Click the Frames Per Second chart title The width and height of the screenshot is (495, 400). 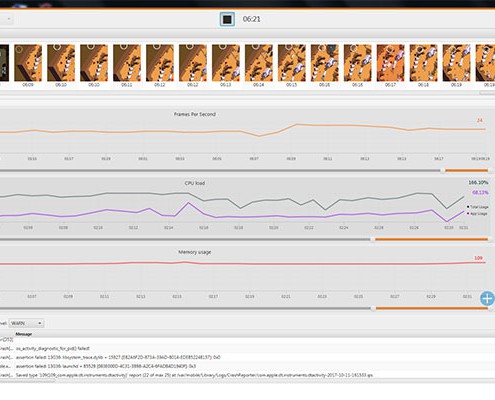click(195, 114)
